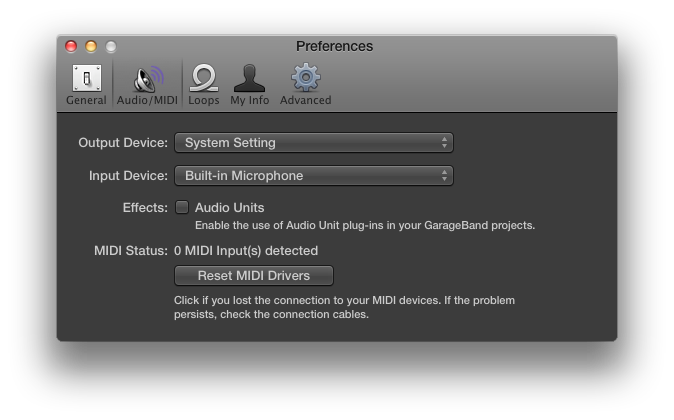674x420 pixels.
Task: Open the Advanced gear icon
Action: [x=305, y=78]
